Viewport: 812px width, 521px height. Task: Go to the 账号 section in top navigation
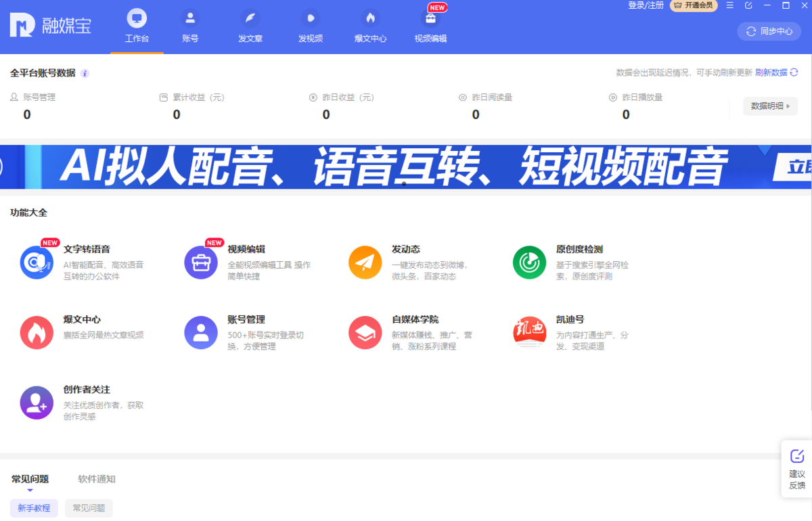pos(190,26)
